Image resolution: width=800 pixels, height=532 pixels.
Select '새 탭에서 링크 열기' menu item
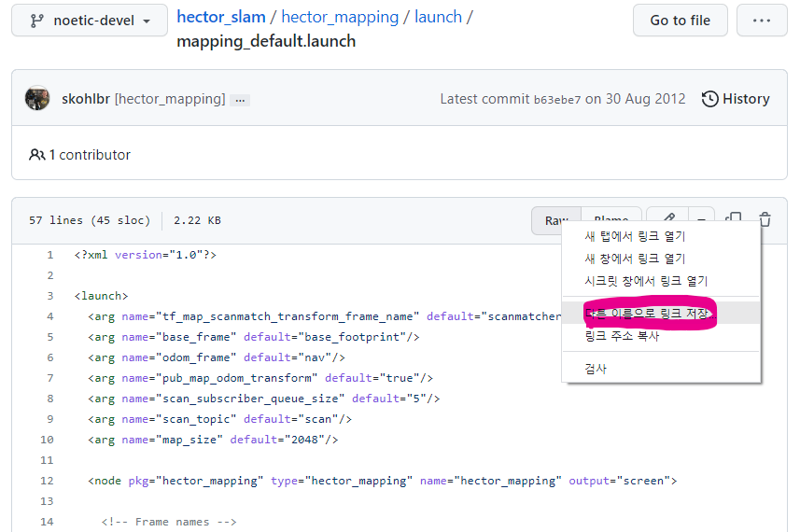[661, 236]
